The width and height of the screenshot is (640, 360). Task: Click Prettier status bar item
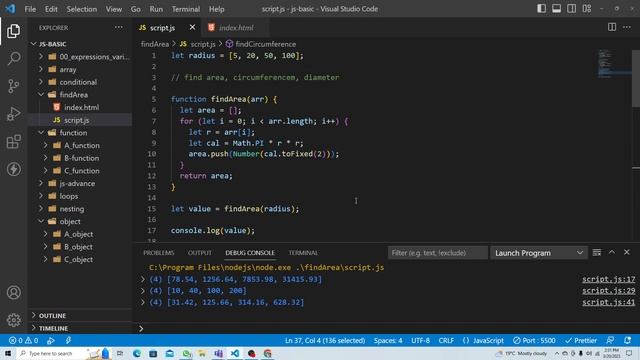tap(581, 340)
